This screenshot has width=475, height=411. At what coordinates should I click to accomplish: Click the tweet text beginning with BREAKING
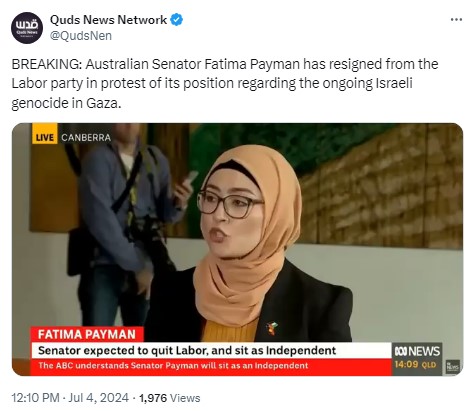(225, 83)
